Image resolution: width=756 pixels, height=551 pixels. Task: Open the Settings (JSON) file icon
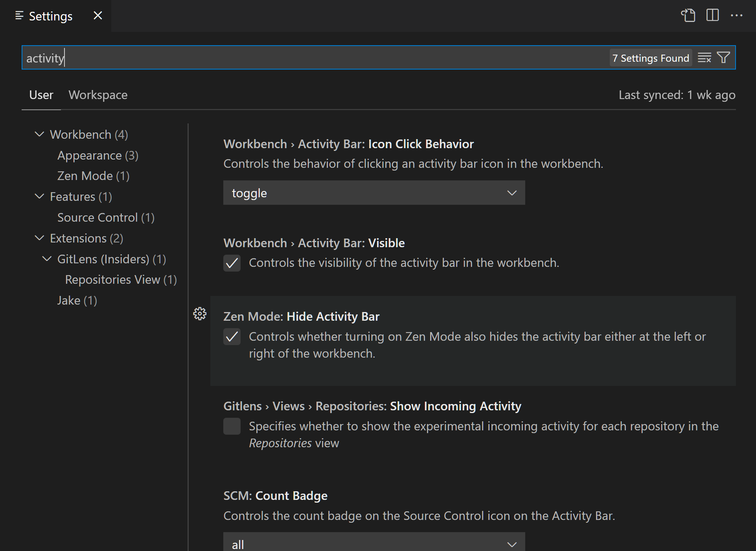coord(688,16)
